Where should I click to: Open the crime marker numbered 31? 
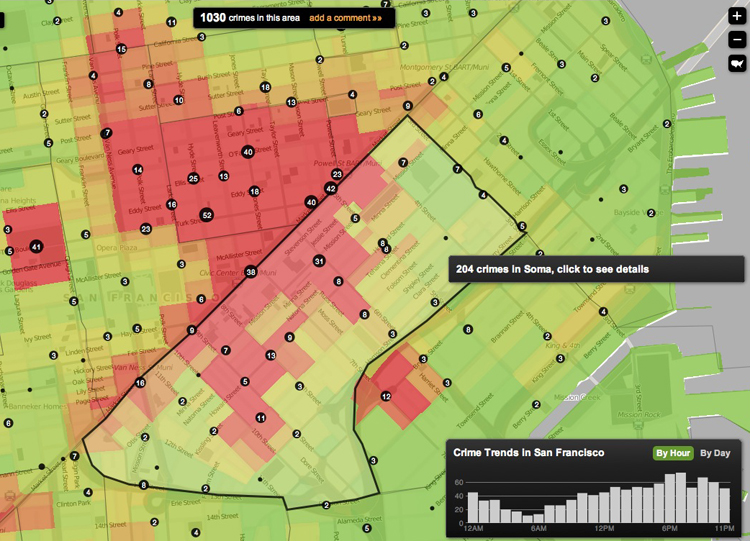click(x=319, y=261)
